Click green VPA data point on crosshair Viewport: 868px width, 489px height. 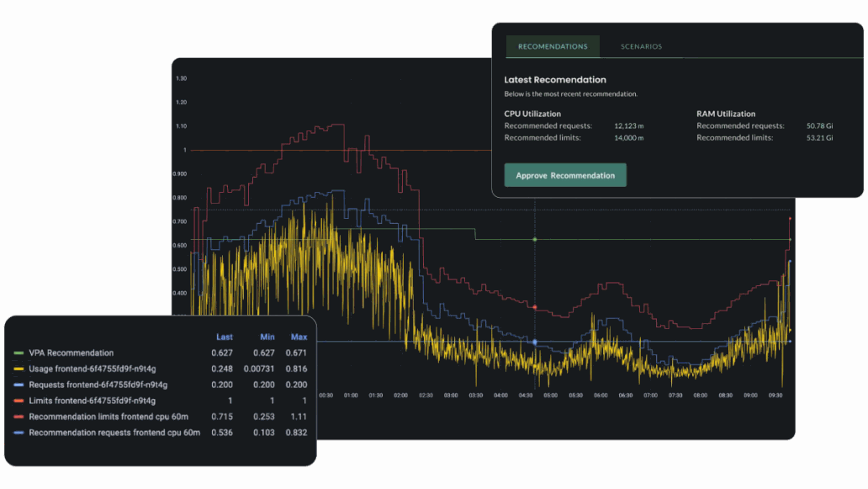click(x=535, y=239)
